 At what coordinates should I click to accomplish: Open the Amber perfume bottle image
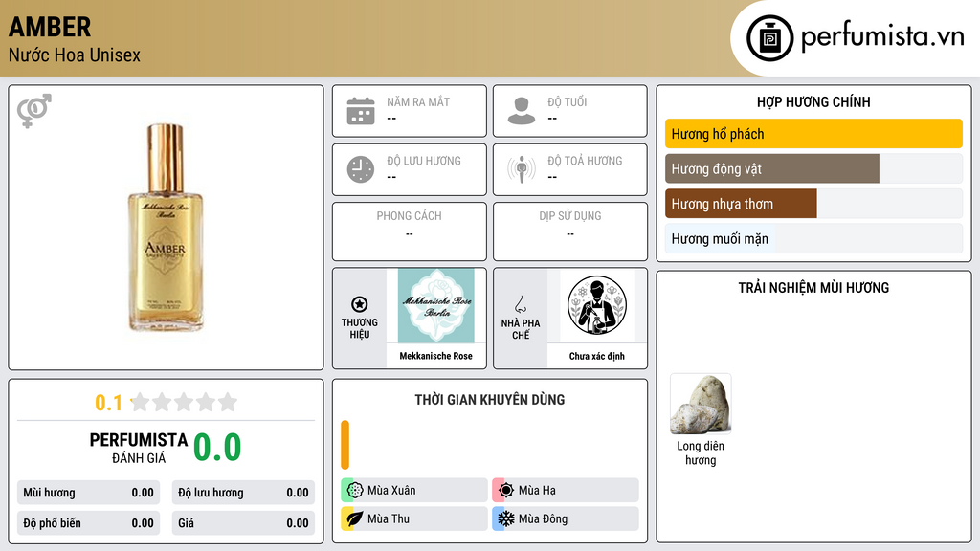[166, 228]
